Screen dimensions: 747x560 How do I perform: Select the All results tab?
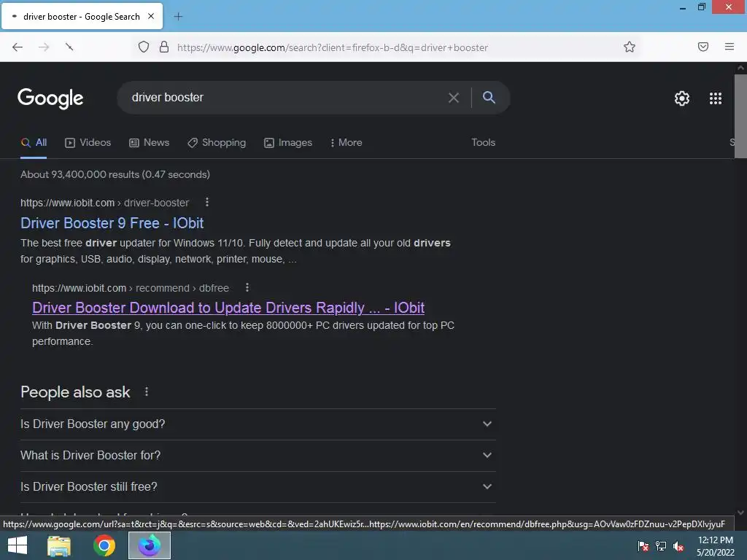34,142
